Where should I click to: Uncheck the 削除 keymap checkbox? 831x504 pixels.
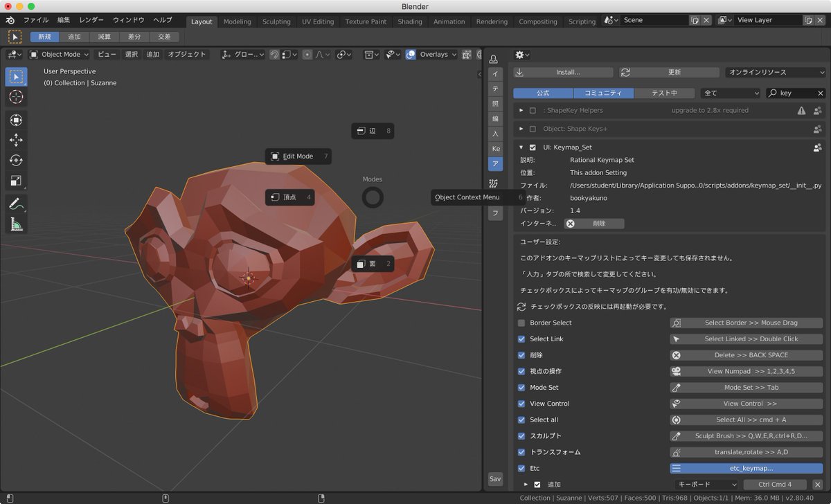[521, 355]
